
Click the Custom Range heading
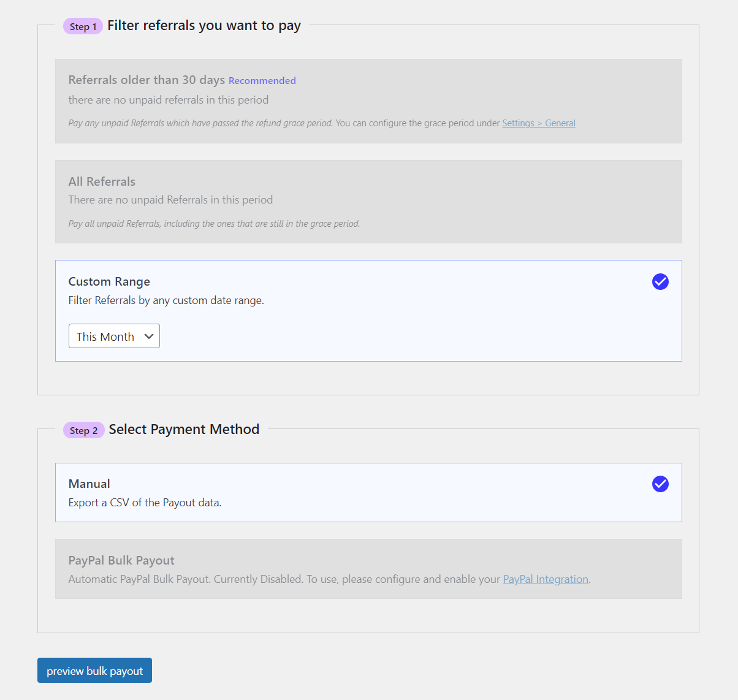(x=109, y=281)
